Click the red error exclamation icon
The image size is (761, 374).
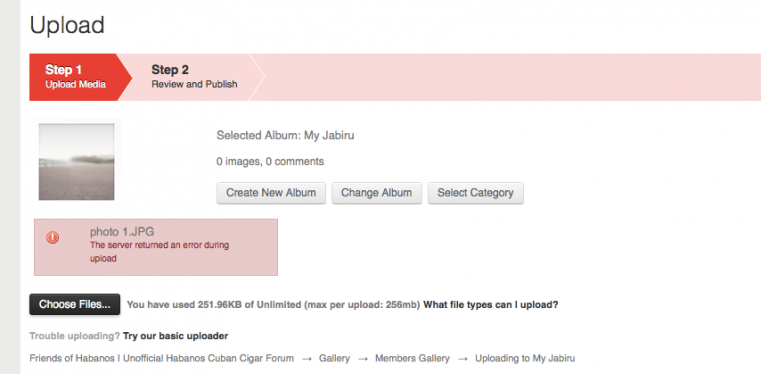pos(52,237)
